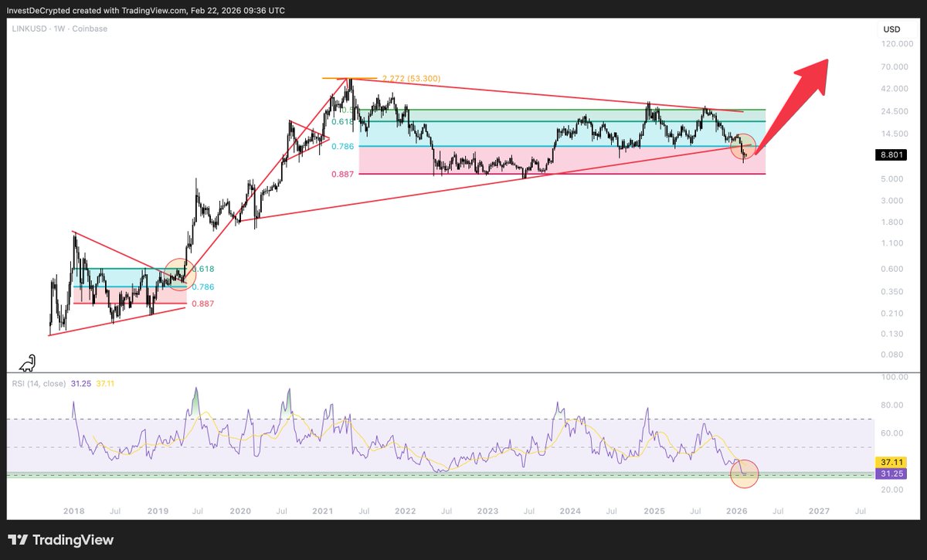
Task: Click the TradingView logo at bottom
Action: coord(61,540)
